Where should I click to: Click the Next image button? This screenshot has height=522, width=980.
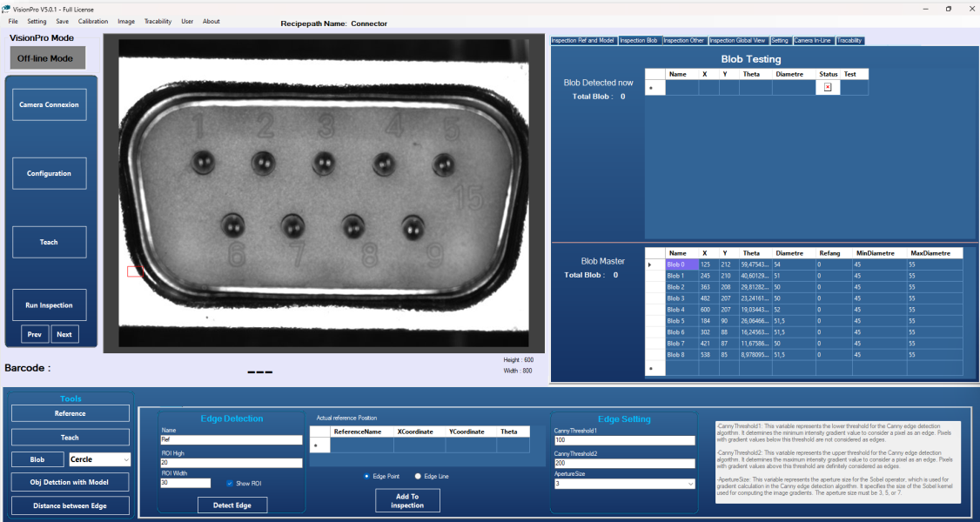coord(64,334)
